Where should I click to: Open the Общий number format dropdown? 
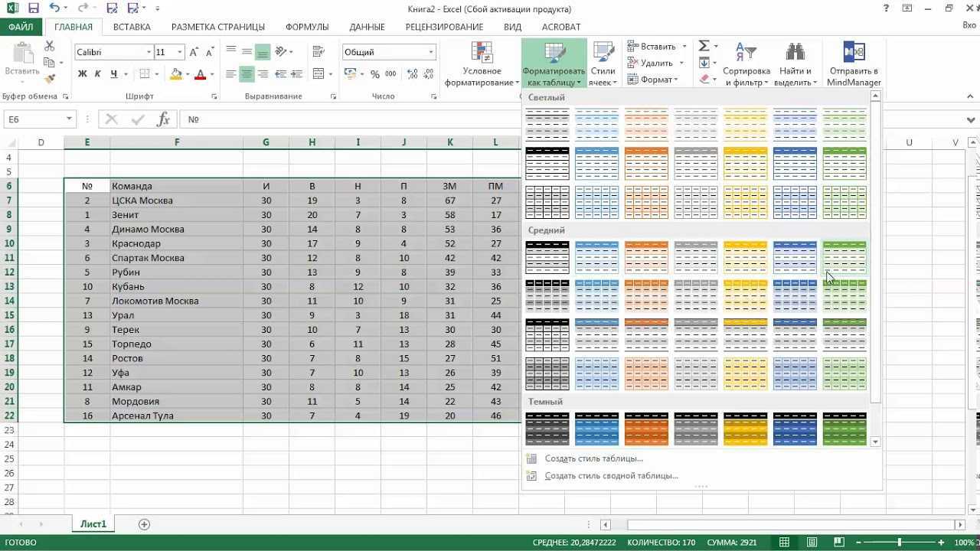click(431, 52)
